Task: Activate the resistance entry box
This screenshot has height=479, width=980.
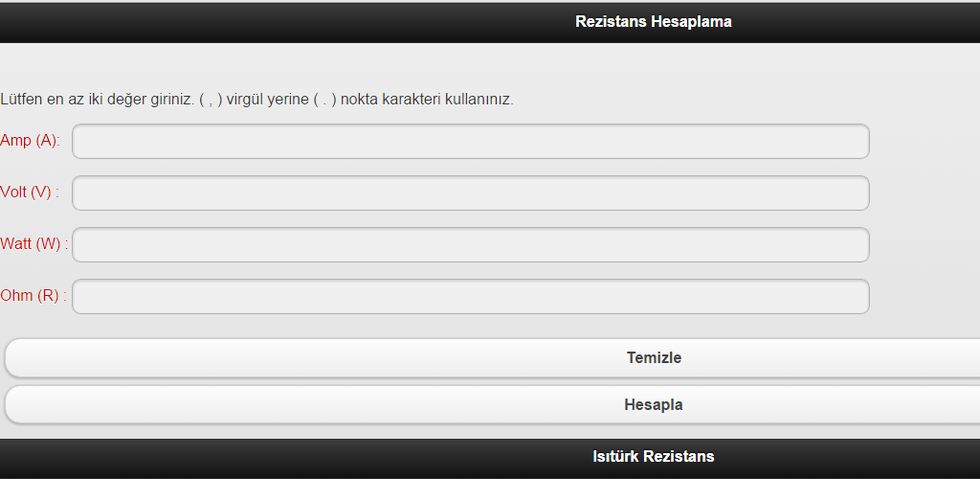Action: point(471,297)
